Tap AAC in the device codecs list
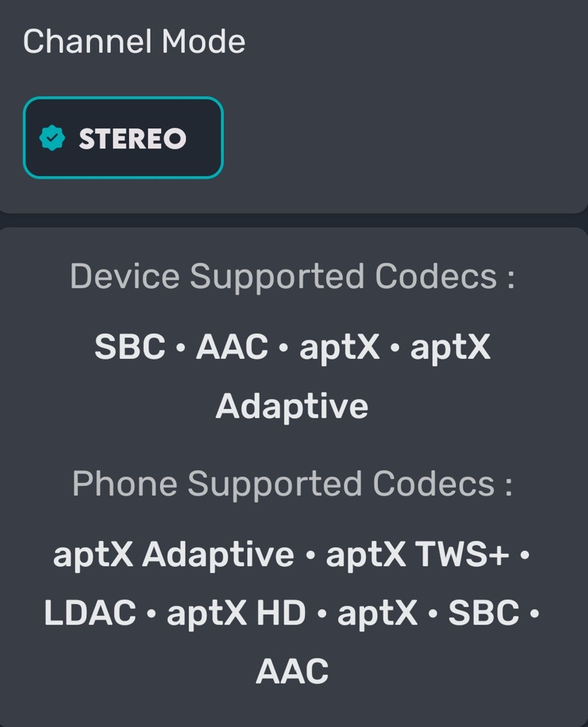This screenshot has height=727, width=588. 231,347
